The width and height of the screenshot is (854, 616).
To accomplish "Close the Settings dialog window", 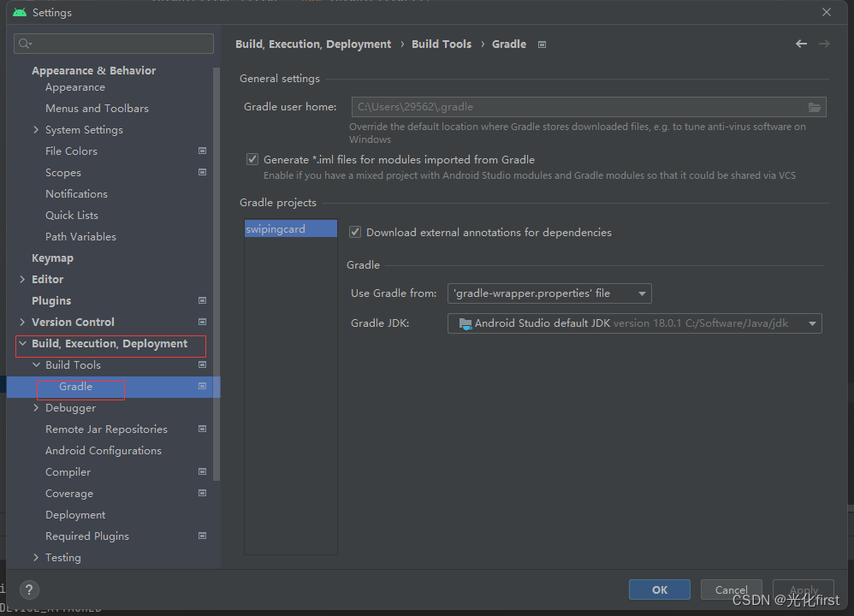I will (827, 12).
